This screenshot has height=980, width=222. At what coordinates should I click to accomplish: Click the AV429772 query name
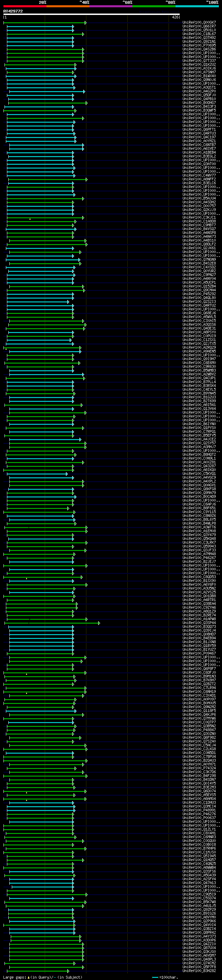pos(13,11)
